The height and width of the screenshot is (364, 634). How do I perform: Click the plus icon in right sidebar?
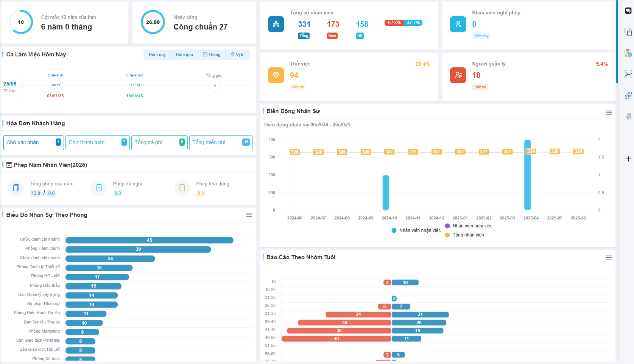pos(628,159)
